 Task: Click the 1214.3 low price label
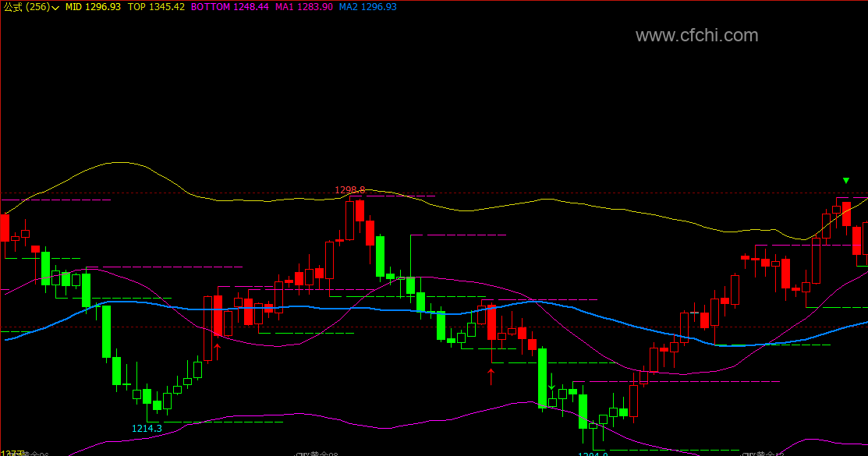147,429
